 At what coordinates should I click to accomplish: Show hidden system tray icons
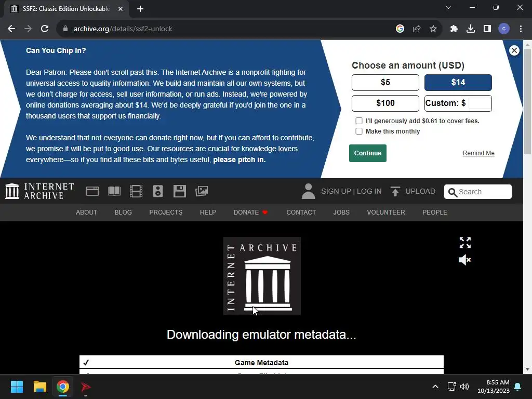coord(435,387)
